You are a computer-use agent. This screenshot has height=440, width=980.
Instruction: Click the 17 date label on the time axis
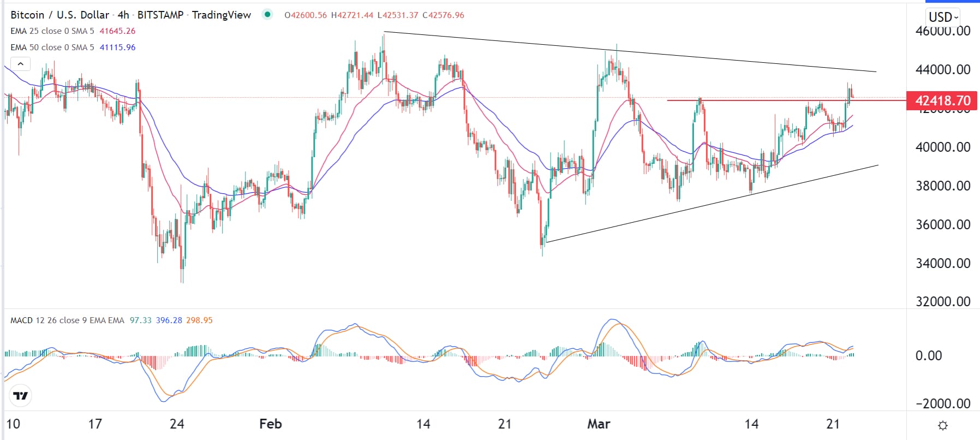(x=95, y=424)
